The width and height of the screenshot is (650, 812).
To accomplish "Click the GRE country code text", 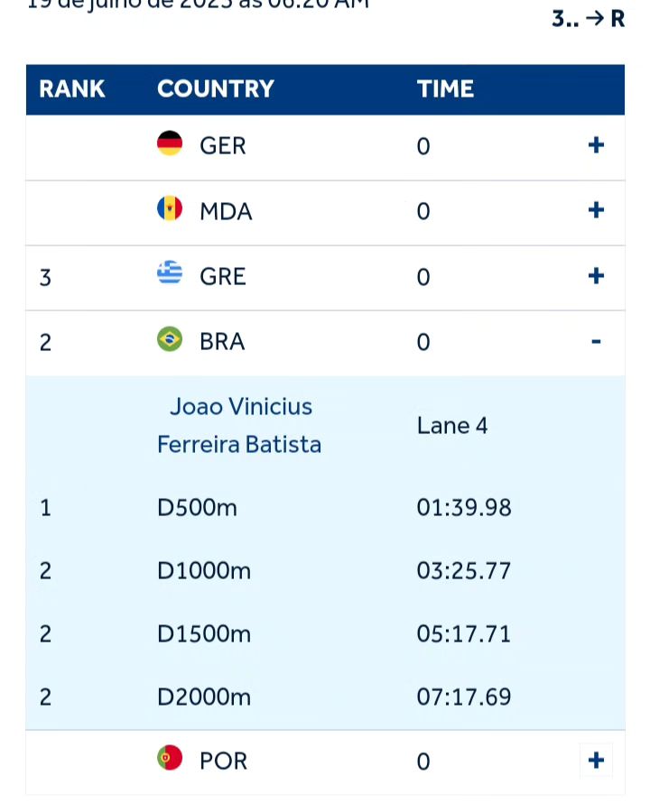I will (222, 276).
